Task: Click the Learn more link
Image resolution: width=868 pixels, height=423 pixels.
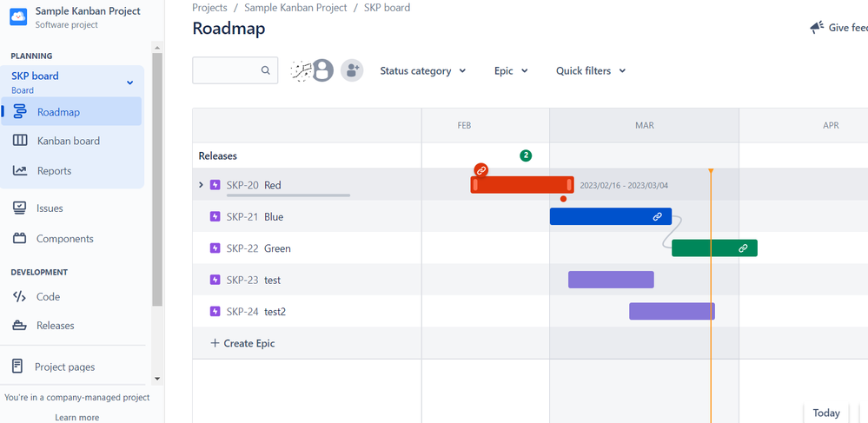Action: pos(77,418)
